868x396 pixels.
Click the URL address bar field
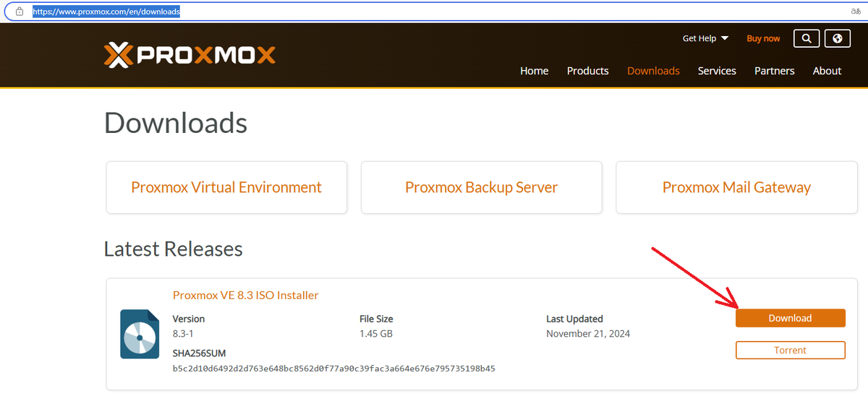pyautogui.click(x=434, y=12)
